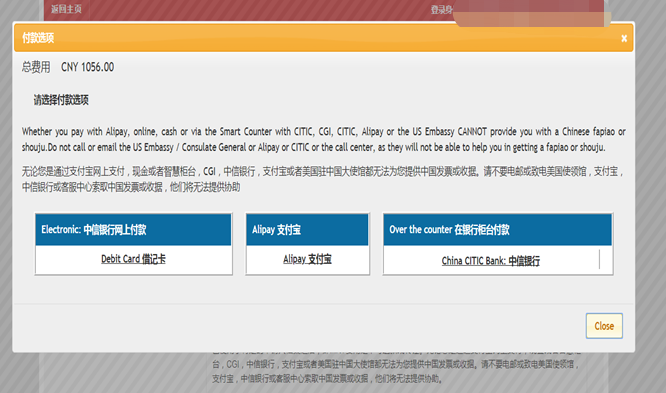Screen dimensions: 666x393
Task: Click the vertical divider beside the CITIC Bank link
Action: pyautogui.click(x=599, y=259)
